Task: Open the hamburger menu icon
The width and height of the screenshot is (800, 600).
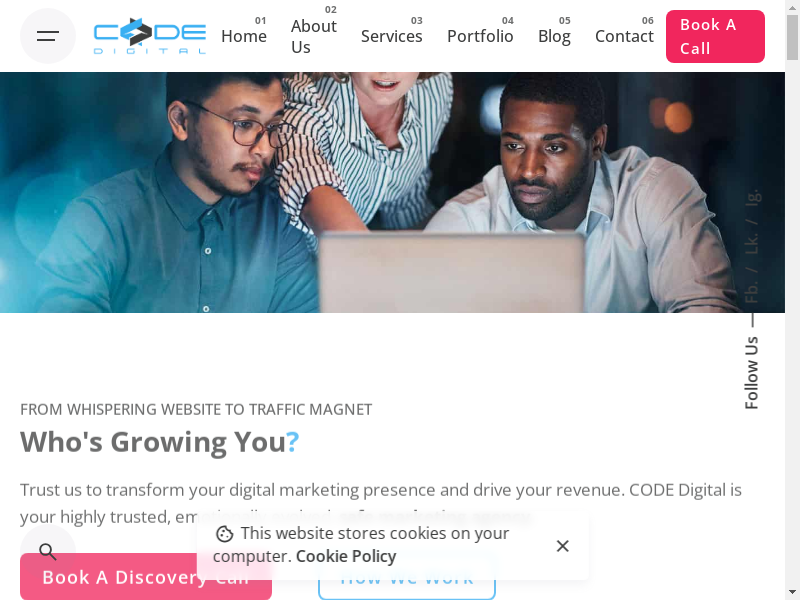Action: [48, 36]
